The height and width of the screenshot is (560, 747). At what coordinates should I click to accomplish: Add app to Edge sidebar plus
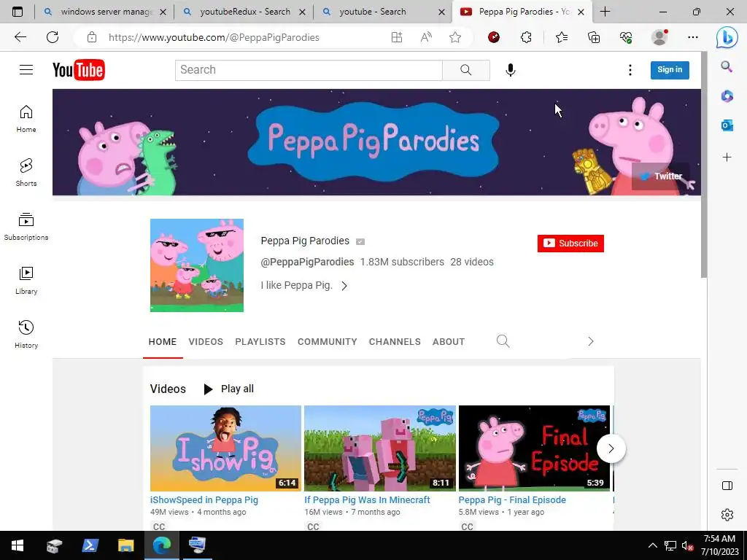[x=727, y=157]
